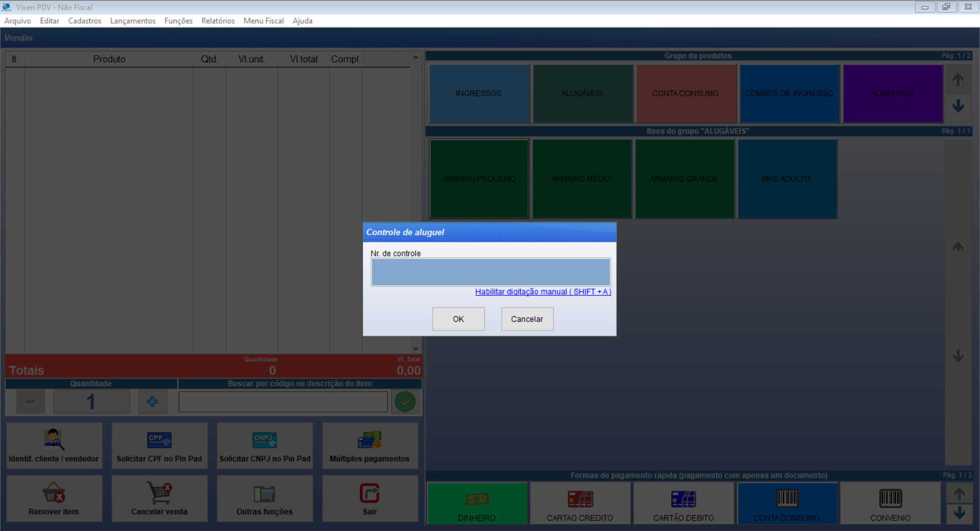The width and height of the screenshot is (980, 531).
Task: Click the Vl.unit. column header
Action: pyautogui.click(x=252, y=59)
